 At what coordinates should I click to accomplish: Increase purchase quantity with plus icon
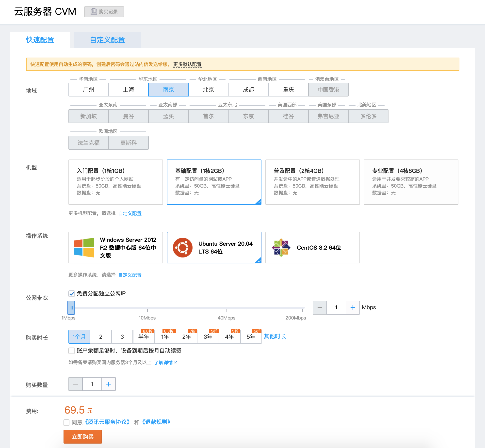tap(109, 384)
